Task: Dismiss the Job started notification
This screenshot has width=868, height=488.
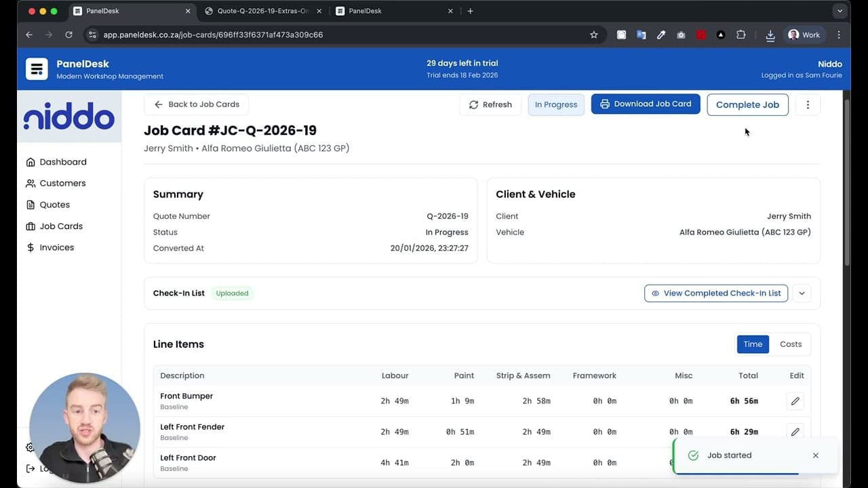Action: pyautogui.click(x=815, y=455)
